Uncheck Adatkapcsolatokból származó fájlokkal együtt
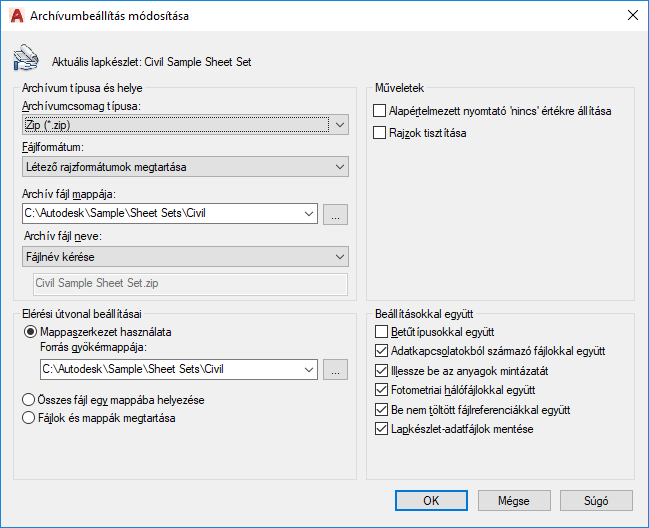This screenshot has height=528, width=649. click(380, 351)
